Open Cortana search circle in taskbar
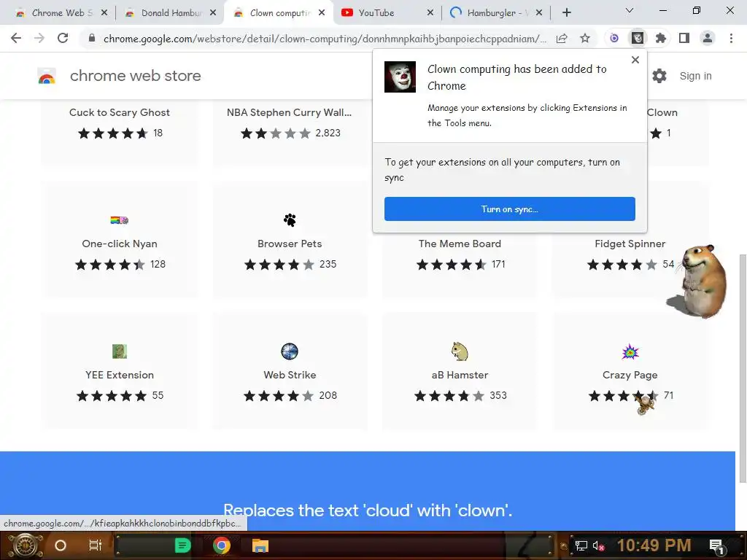The height and width of the screenshot is (560, 747). coord(61,545)
